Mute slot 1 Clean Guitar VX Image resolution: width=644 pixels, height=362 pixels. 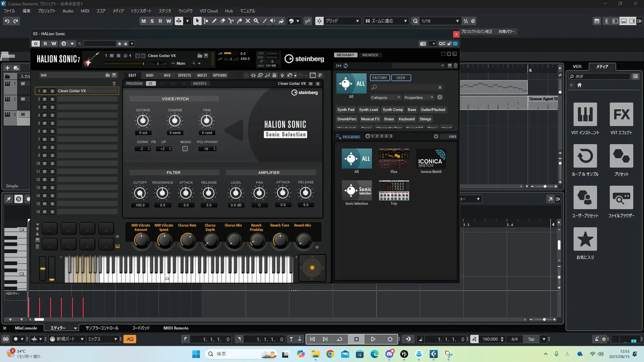click(45, 91)
